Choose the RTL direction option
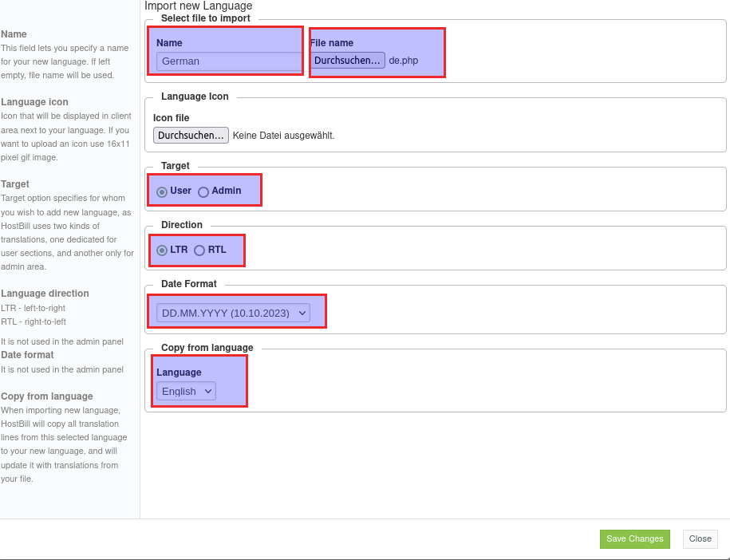The image size is (730, 560). point(199,250)
